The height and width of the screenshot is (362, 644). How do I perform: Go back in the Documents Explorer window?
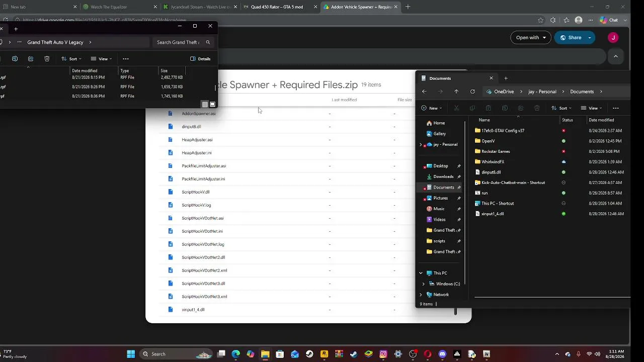(424, 92)
